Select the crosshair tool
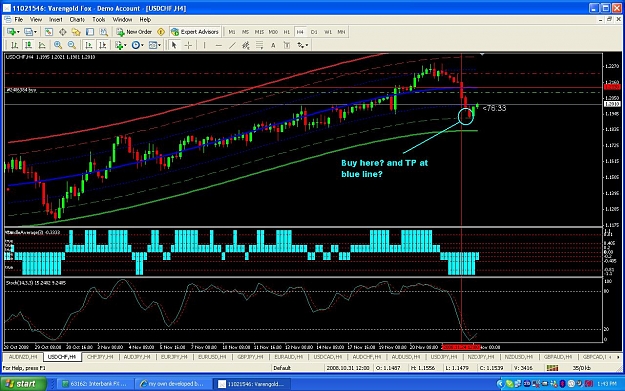 [188, 45]
